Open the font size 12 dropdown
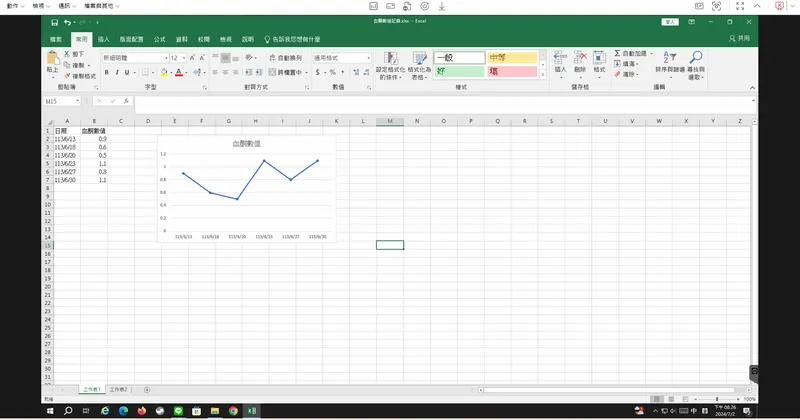This screenshot has height=420, width=800. pyautogui.click(x=184, y=58)
